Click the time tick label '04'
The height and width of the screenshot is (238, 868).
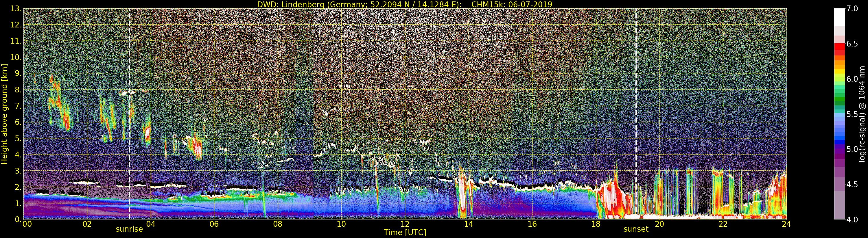(151, 224)
